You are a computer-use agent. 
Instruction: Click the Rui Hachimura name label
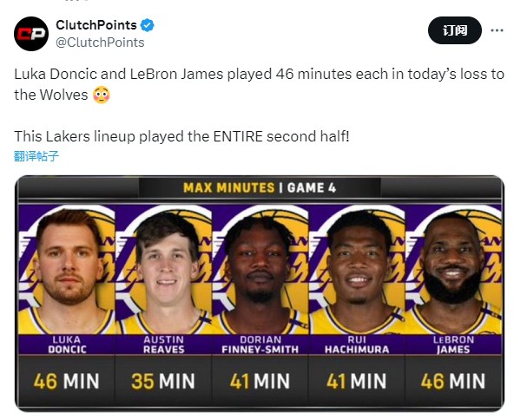pyautogui.click(x=357, y=345)
